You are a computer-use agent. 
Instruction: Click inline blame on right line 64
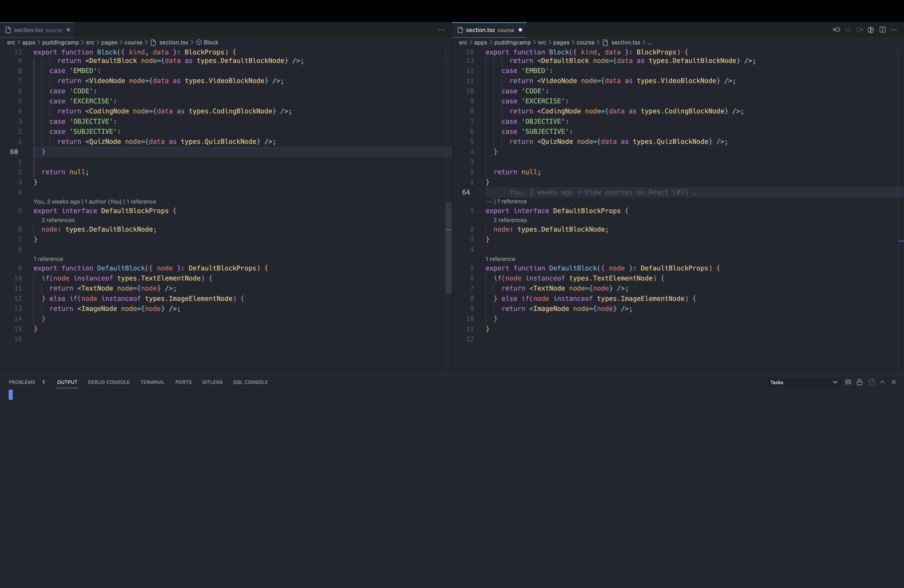[603, 192]
